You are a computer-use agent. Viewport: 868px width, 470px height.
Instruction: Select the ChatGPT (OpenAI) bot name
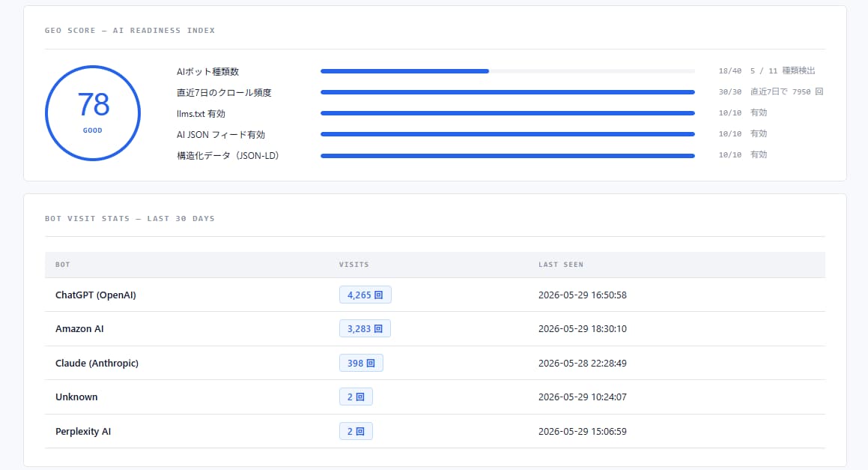coord(96,295)
